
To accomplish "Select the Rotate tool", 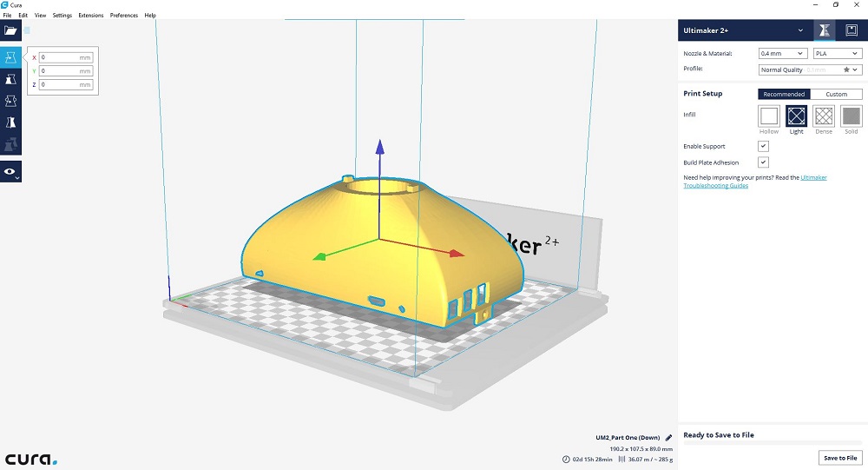I will tap(10, 101).
